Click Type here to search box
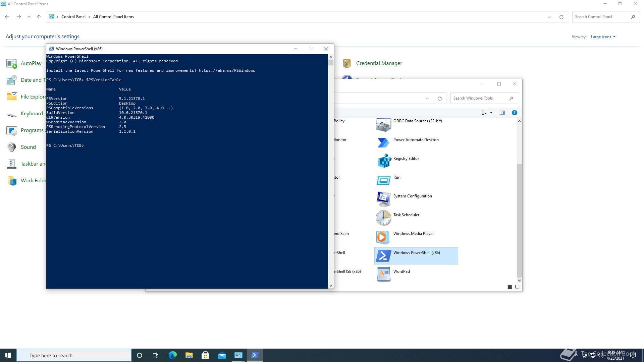Screen dimensions: 644x362 coord(74,355)
